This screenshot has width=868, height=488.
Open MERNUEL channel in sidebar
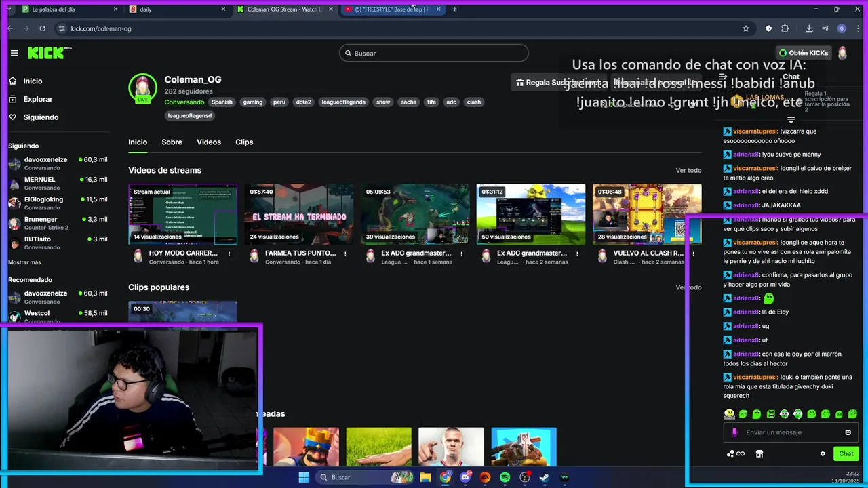tap(58, 183)
